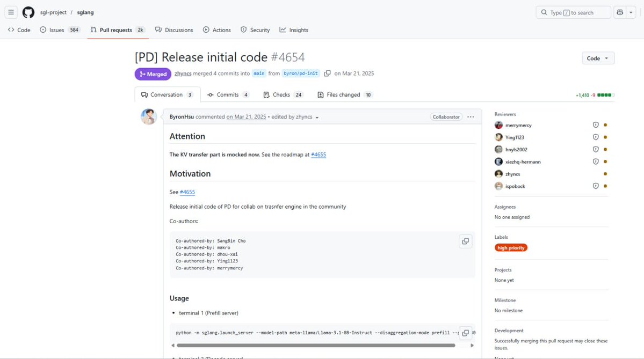Click the 'on Mar 21, 2025' comment timestamp
The width and height of the screenshot is (644, 359).
(x=246, y=117)
